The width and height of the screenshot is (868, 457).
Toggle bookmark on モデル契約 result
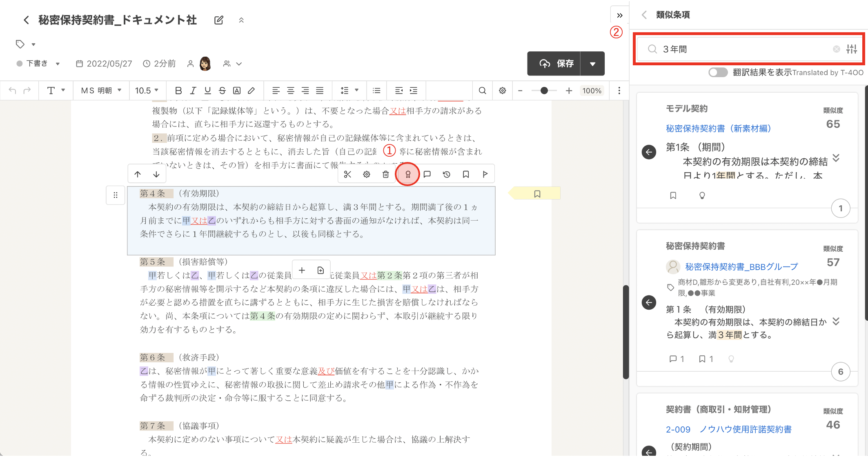(673, 195)
